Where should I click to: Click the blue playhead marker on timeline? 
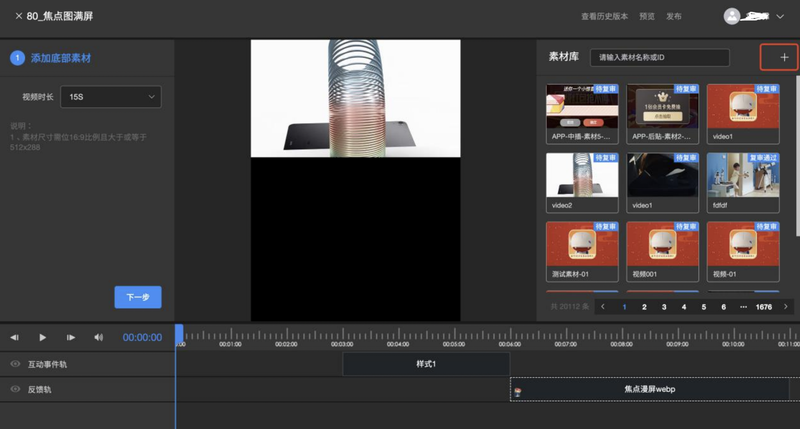coord(179,334)
